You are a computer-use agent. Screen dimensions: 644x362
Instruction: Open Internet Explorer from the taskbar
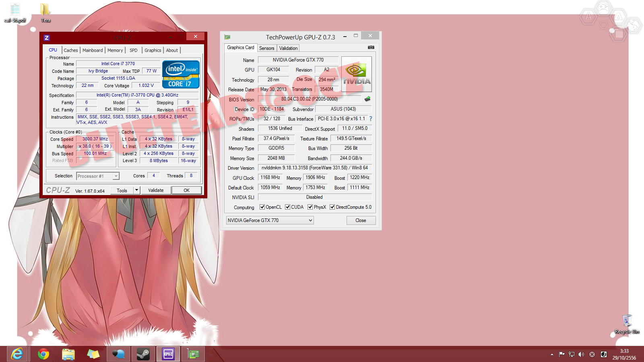[x=17, y=354]
